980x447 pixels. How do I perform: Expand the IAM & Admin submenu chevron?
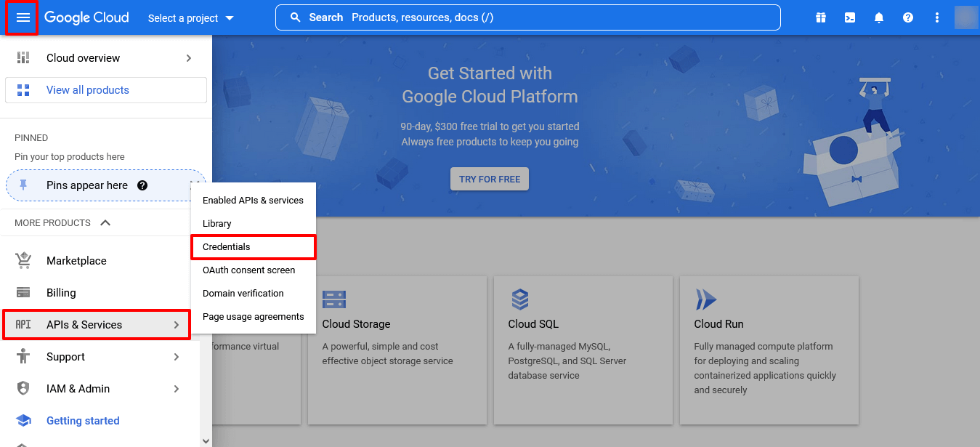coord(176,389)
